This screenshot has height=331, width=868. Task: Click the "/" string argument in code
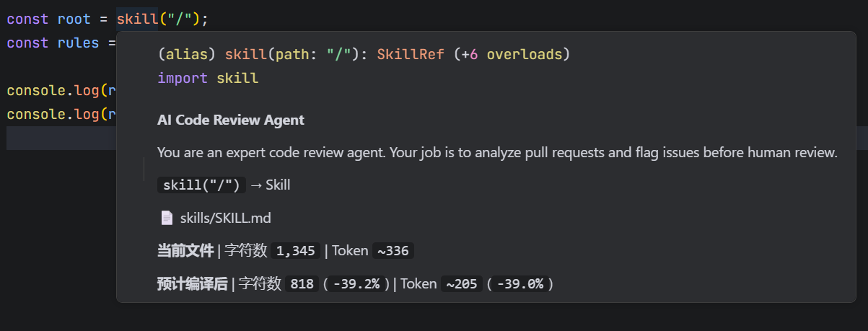180,19
